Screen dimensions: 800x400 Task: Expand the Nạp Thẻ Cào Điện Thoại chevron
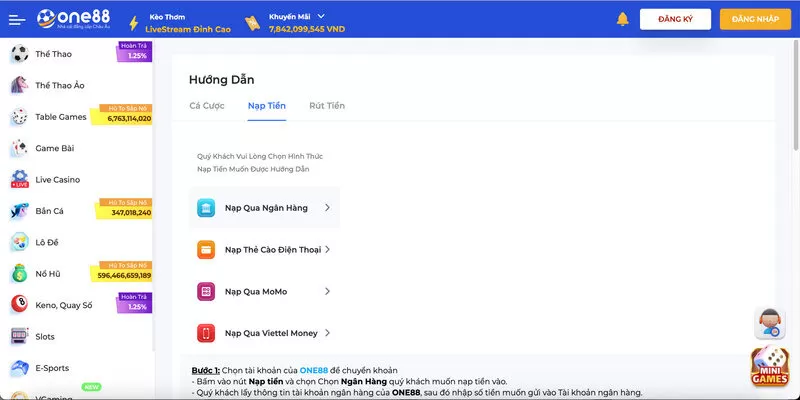pyautogui.click(x=327, y=250)
